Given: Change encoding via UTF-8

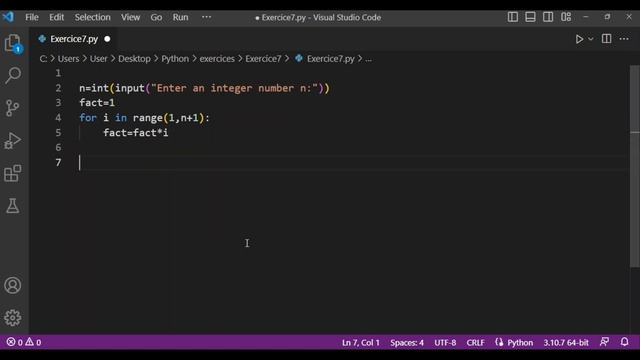Looking at the screenshot, I should 445,342.
